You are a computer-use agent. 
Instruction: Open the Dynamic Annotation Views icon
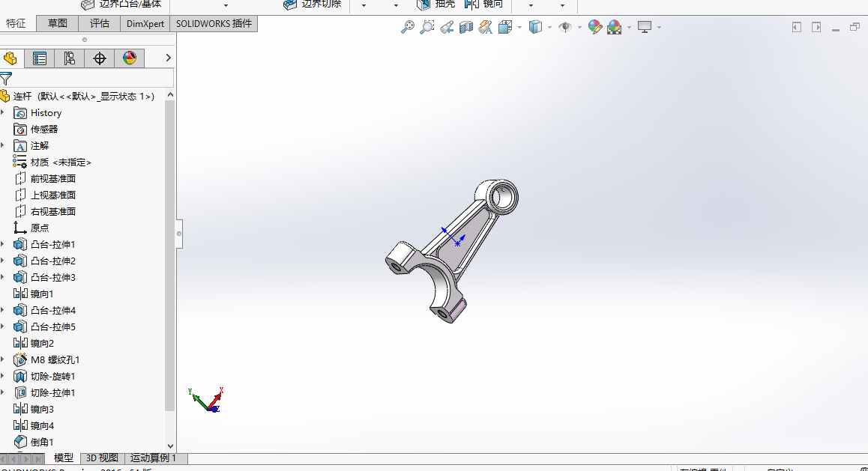click(486, 27)
